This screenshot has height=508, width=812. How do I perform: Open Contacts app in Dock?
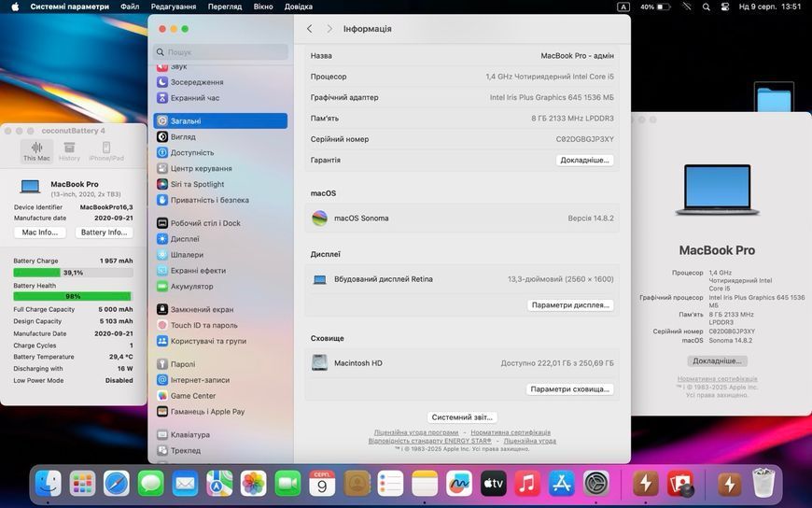pyautogui.click(x=357, y=483)
